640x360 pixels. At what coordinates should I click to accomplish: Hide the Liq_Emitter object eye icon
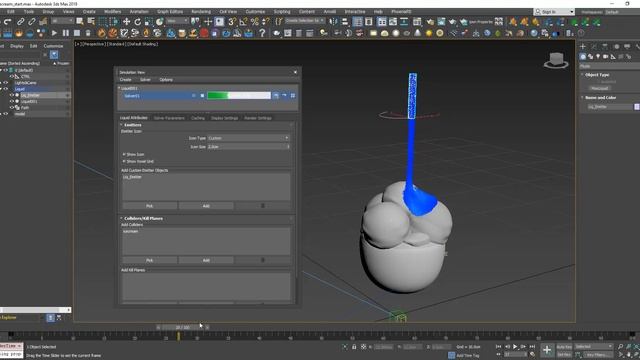click(x=12, y=95)
